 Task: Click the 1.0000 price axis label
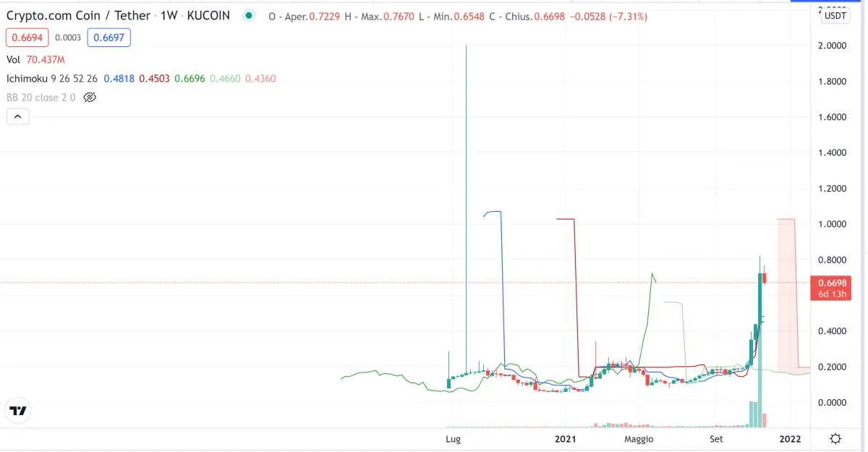pyautogui.click(x=832, y=224)
